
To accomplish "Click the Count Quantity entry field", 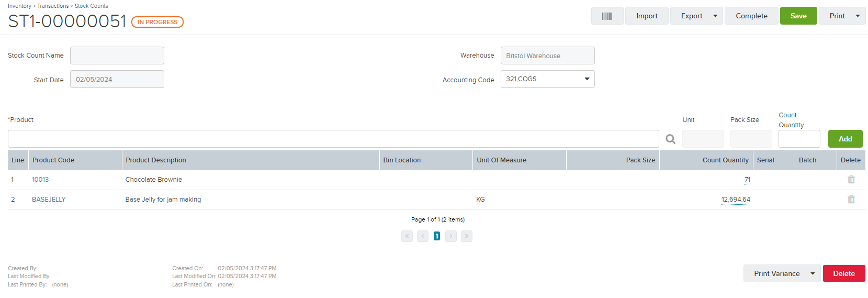I will click(799, 139).
